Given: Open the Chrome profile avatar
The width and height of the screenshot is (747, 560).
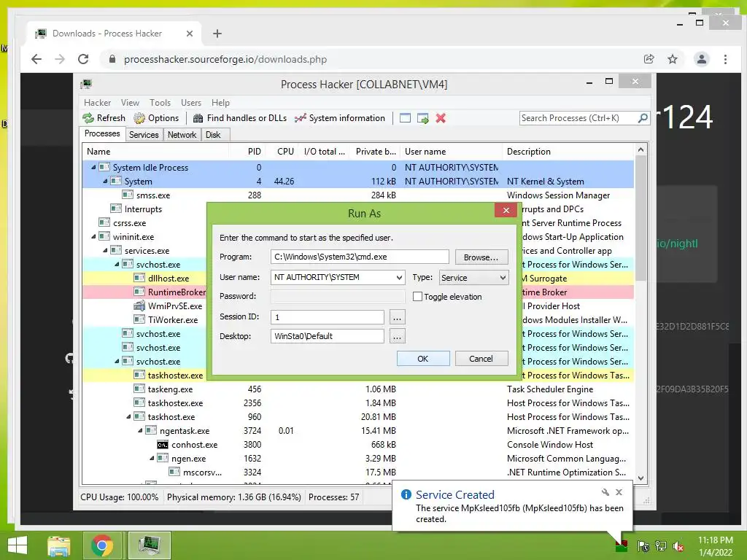Looking at the screenshot, I should [701, 59].
